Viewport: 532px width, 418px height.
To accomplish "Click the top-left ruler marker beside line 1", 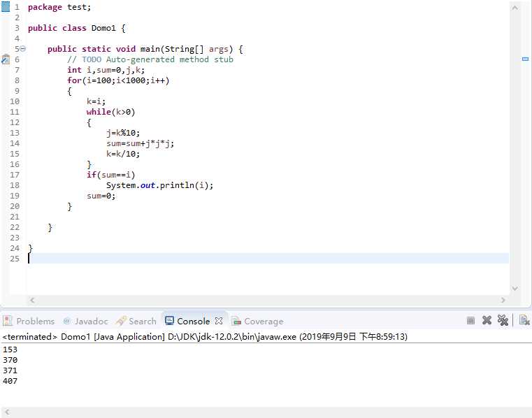I will click(6, 7).
